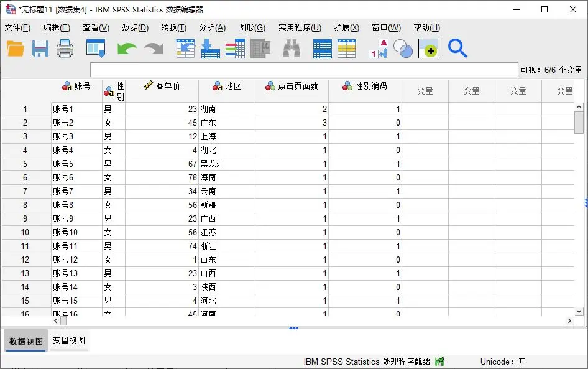The width and height of the screenshot is (588, 369).
Task: Toggle the Value labels icon
Action: [378, 49]
